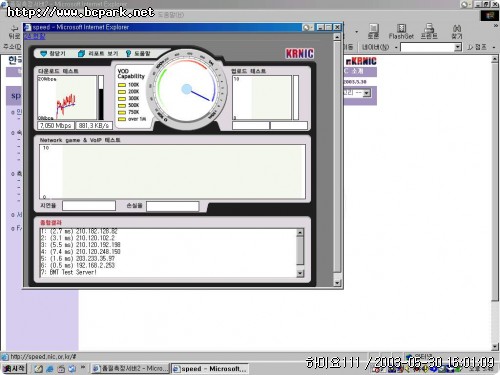Image resolution: width=500 pixels, height=375 pixels.
Task: Click the 창닫기 close-window icon in speed test
Action: point(44,54)
